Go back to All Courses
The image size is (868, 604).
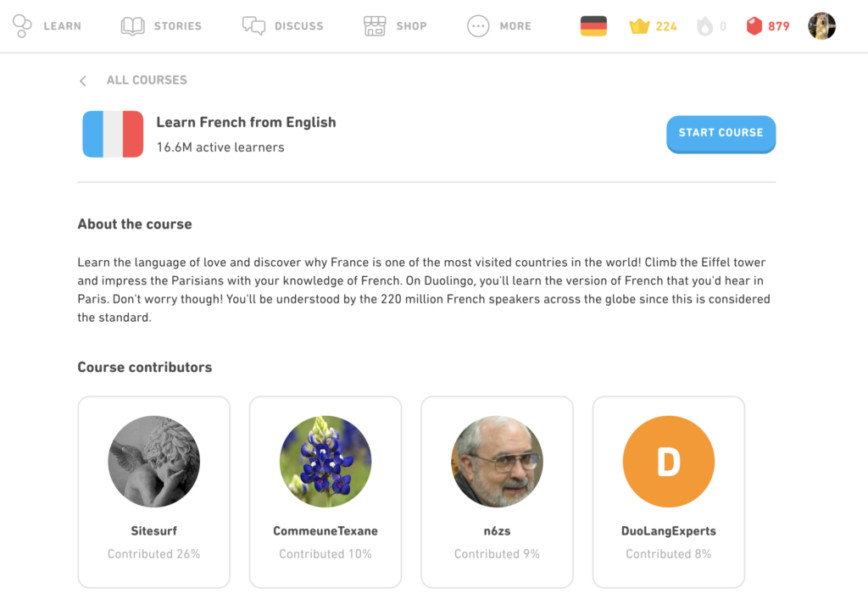147,80
